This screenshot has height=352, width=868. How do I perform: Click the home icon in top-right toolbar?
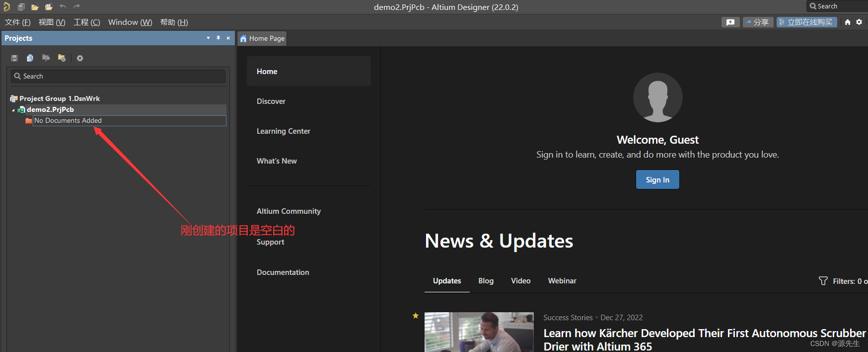tap(848, 22)
